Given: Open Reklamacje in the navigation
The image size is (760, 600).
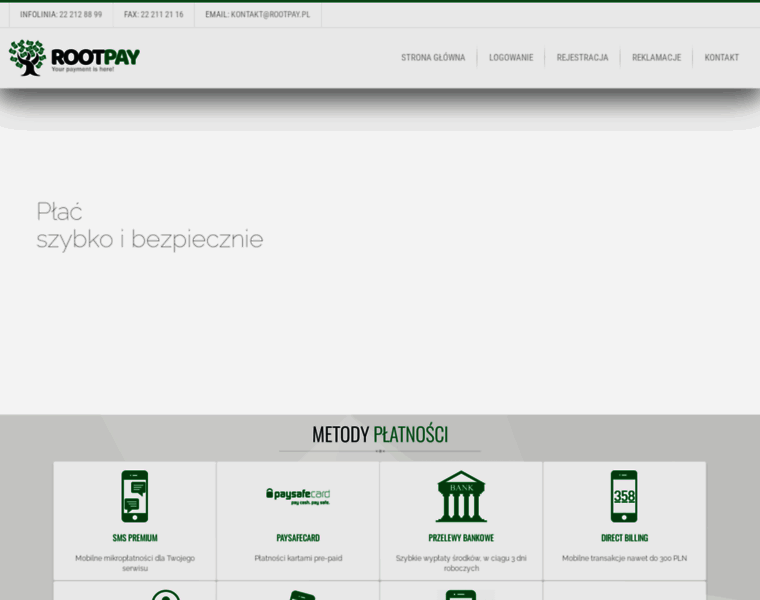Looking at the screenshot, I should pos(656,58).
